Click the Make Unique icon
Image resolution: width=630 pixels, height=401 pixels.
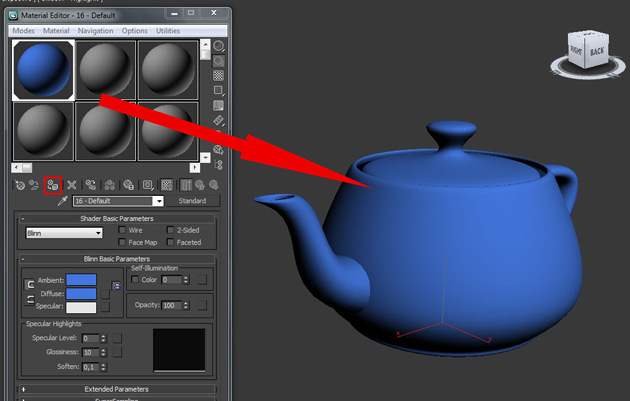pyautogui.click(x=109, y=185)
